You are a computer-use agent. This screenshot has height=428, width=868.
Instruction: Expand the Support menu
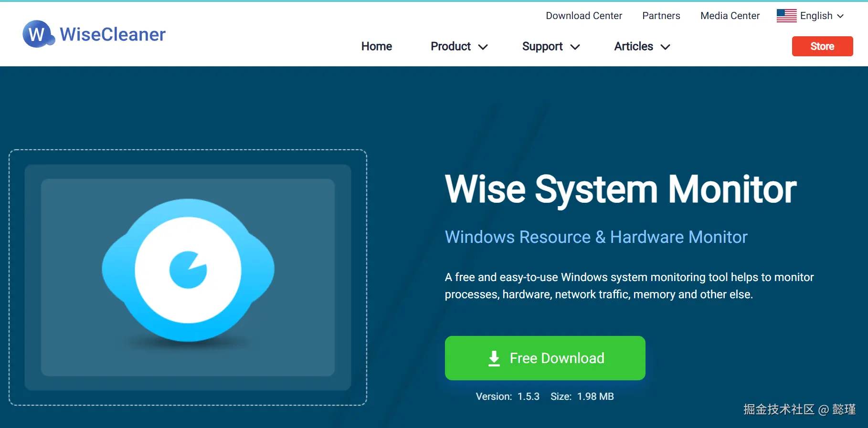click(551, 46)
